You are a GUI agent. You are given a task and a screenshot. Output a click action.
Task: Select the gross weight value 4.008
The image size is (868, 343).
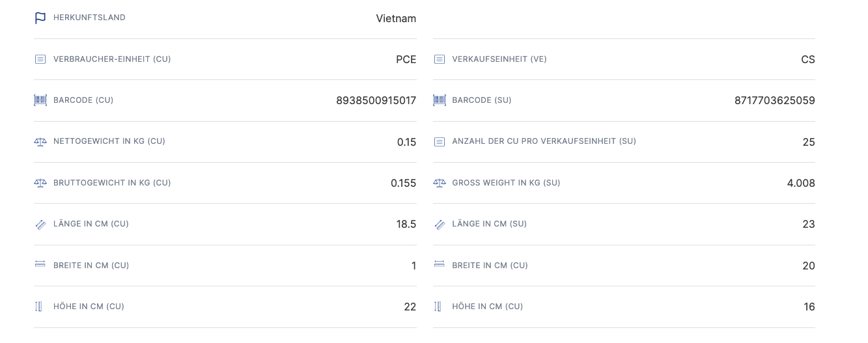(x=801, y=183)
